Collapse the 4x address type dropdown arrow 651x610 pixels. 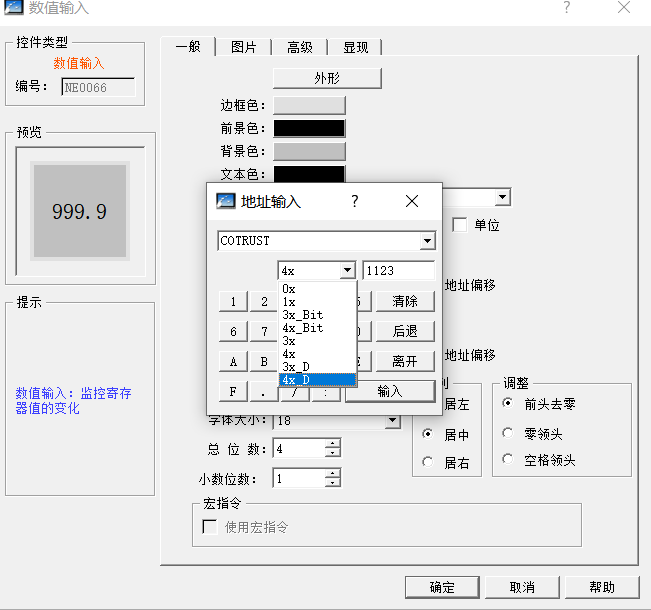[347, 270]
